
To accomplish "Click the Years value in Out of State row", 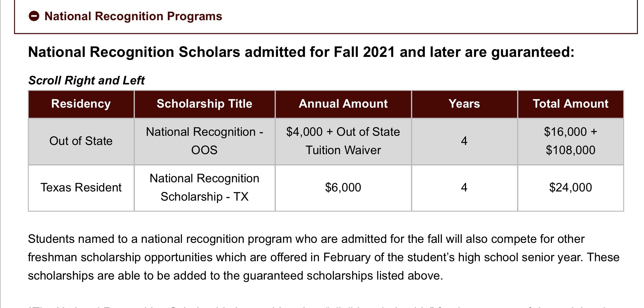I will click(x=464, y=141).
